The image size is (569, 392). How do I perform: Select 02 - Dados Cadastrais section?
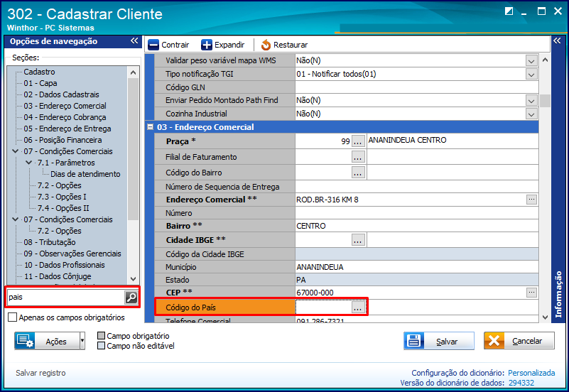pyautogui.click(x=61, y=94)
